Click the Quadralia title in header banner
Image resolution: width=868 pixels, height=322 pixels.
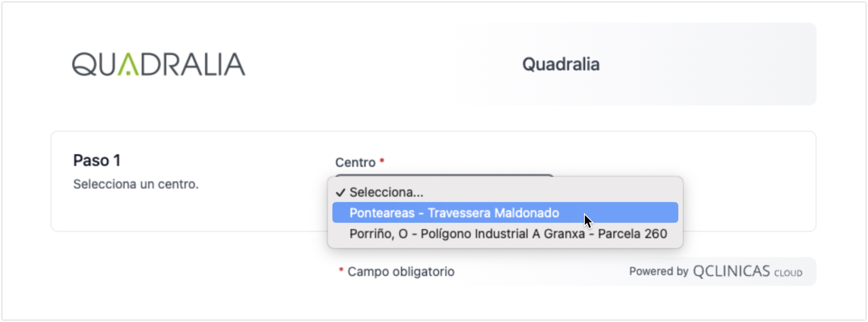[561, 64]
